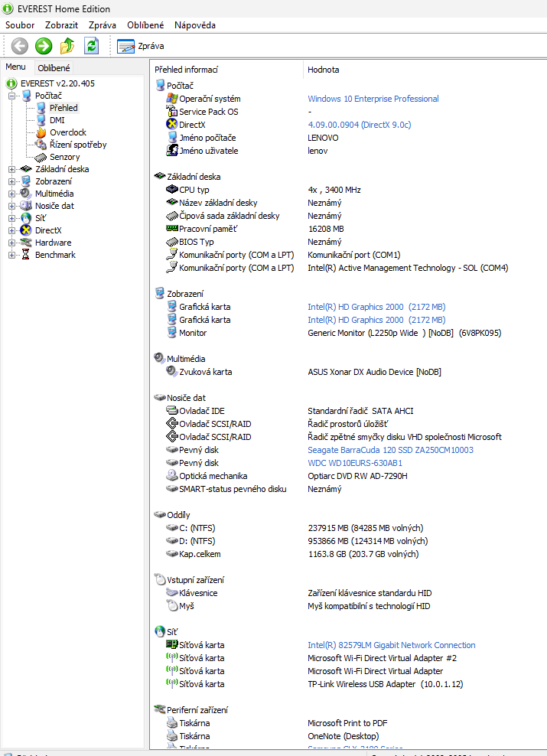Expand the Multimédia tree node
The image size is (547, 756).
point(11,194)
